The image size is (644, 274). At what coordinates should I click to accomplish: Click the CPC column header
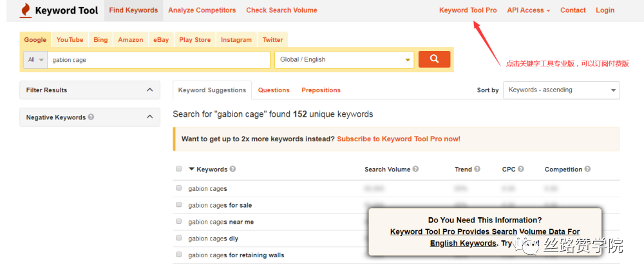tap(509, 169)
